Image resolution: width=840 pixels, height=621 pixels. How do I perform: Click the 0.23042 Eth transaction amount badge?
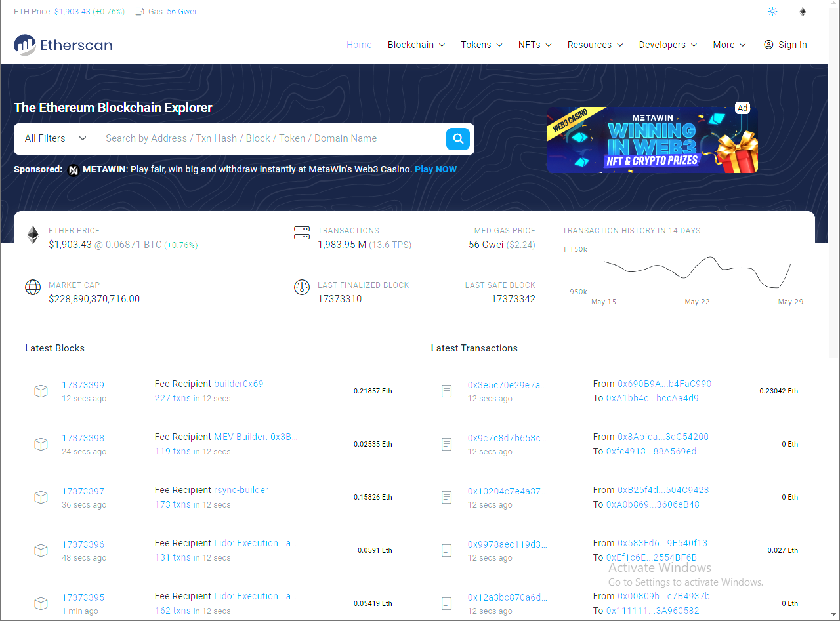778,391
